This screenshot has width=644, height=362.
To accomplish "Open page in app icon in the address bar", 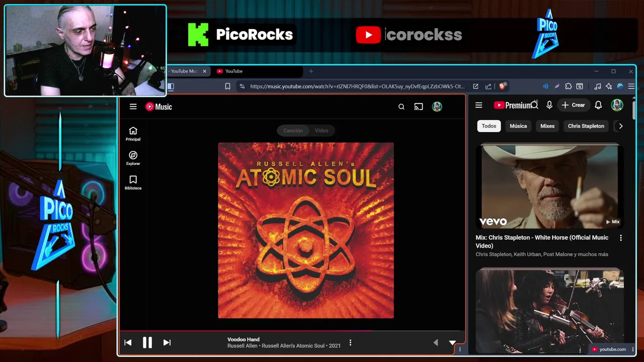I will [475, 86].
